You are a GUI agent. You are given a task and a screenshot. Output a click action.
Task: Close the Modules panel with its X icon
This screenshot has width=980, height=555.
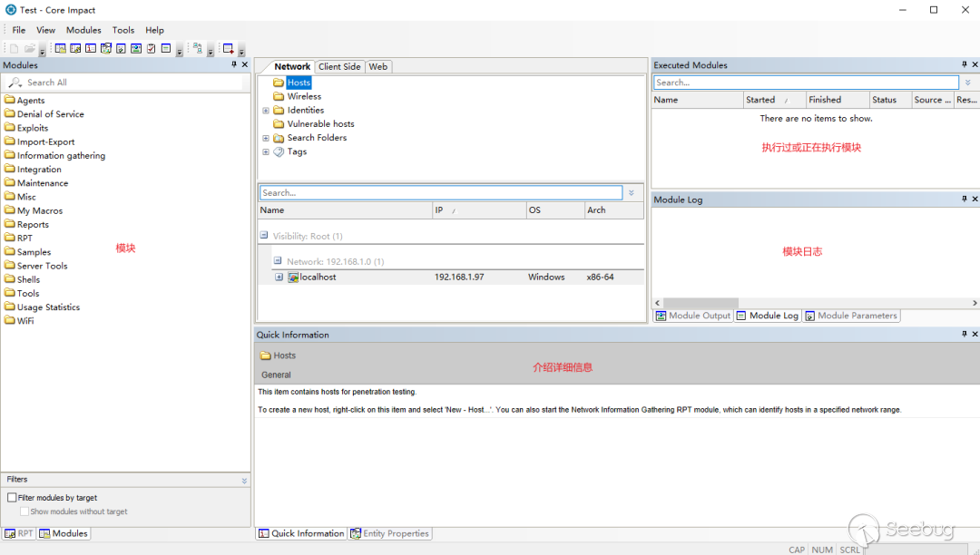(x=245, y=64)
